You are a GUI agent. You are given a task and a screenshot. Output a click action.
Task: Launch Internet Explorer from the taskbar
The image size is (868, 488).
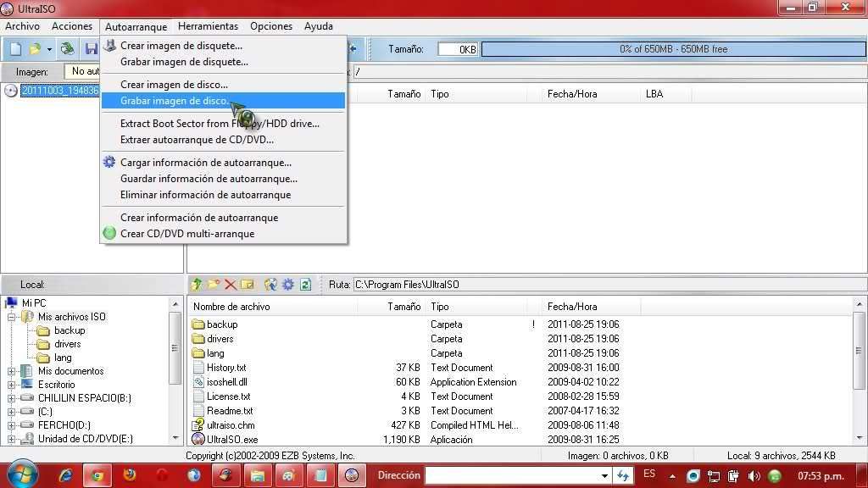65,475
